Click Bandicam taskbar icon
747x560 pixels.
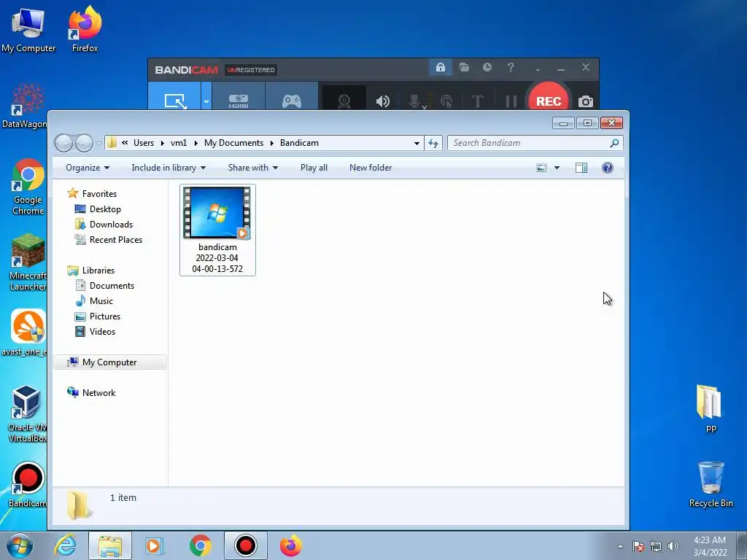tap(246, 545)
